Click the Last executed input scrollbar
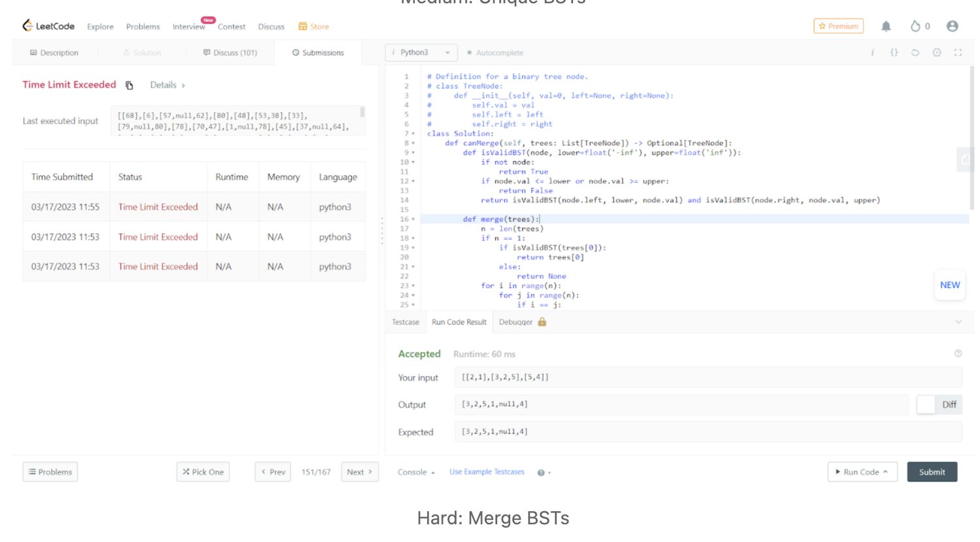Viewport: 980px width, 542px height. (362, 113)
